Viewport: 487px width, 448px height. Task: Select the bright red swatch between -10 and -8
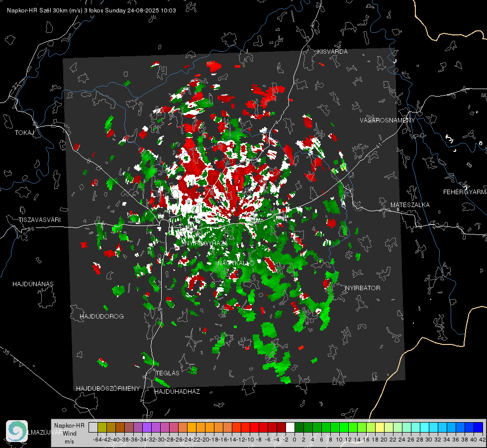[x=254, y=427]
